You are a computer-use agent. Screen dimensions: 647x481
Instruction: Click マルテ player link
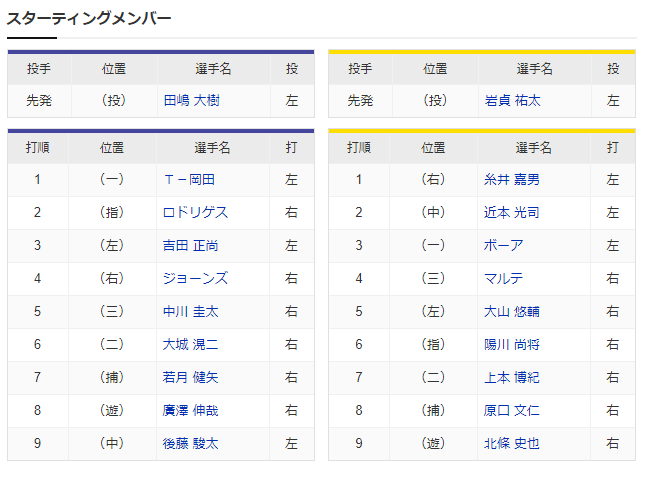[503, 279]
